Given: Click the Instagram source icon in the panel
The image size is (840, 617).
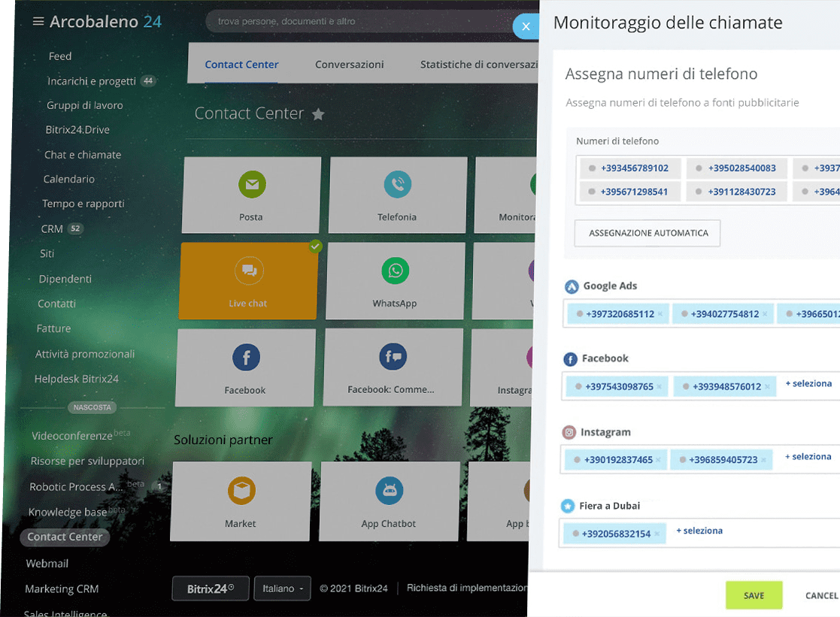Looking at the screenshot, I should 569,432.
